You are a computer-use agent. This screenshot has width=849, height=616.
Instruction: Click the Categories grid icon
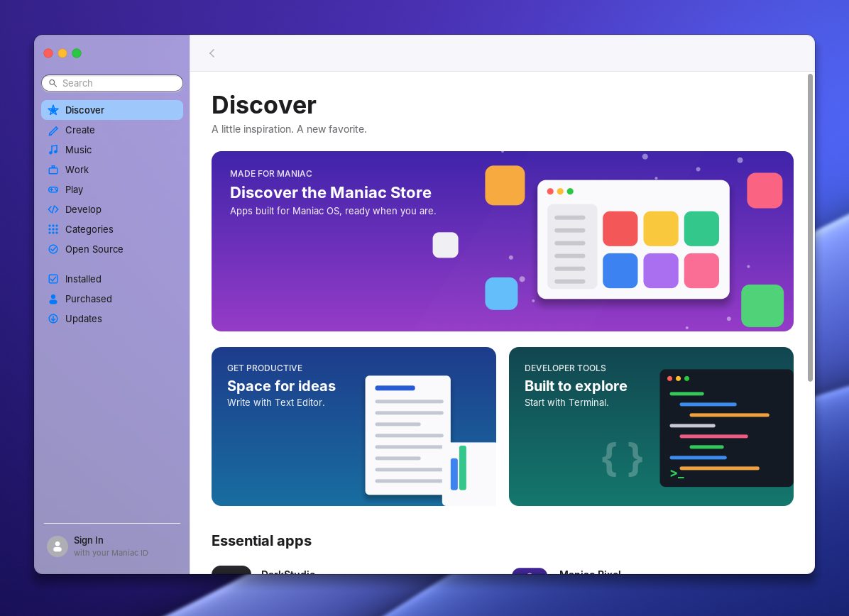coord(53,229)
